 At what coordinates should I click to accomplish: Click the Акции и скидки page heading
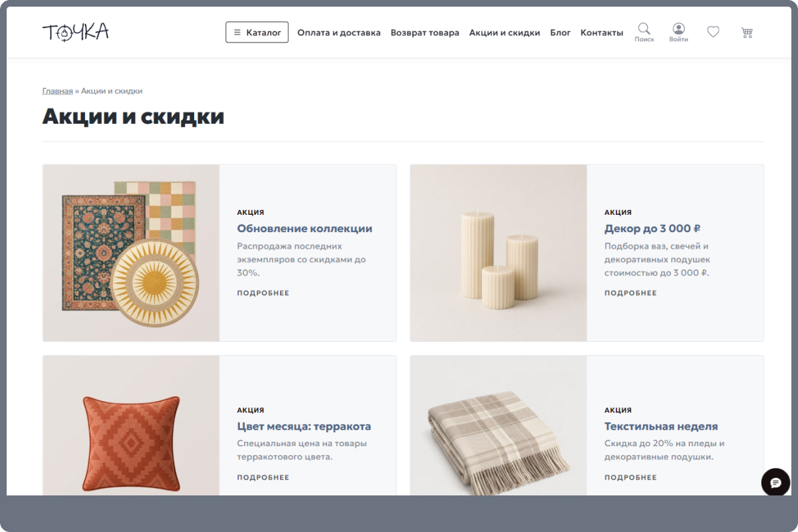tap(133, 116)
